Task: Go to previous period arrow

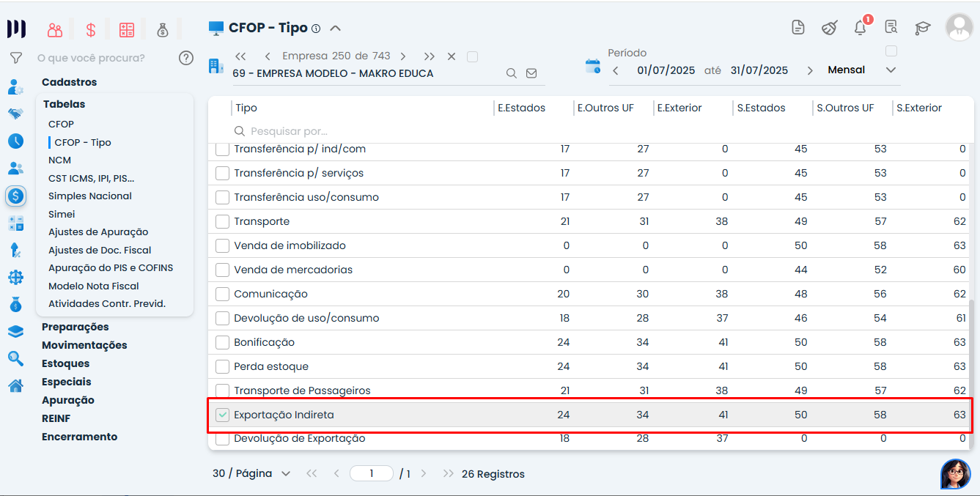Action: [616, 70]
